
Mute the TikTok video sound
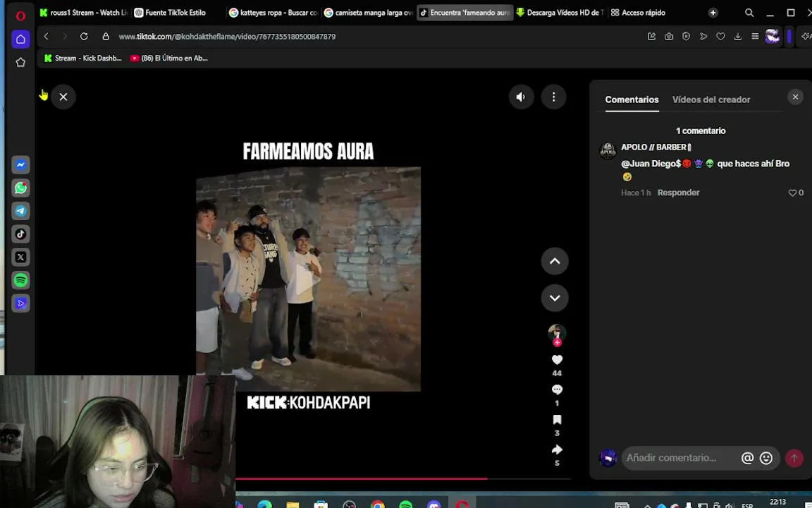(521, 97)
